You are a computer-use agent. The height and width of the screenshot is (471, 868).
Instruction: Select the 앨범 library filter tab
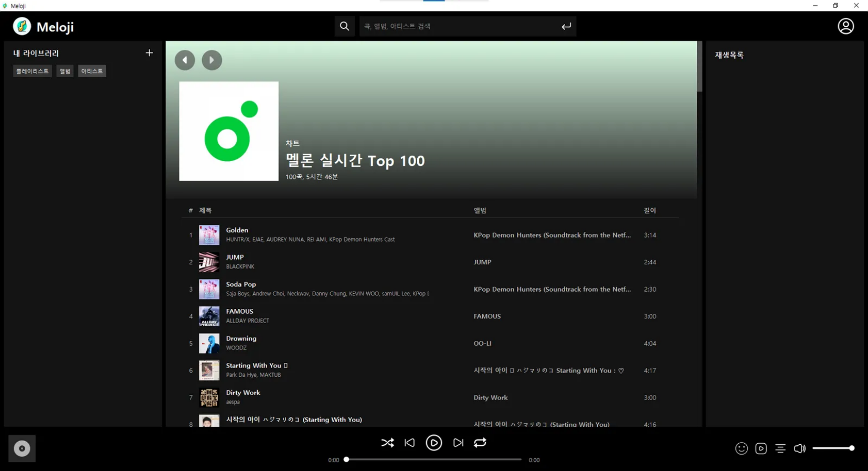[x=65, y=71]
